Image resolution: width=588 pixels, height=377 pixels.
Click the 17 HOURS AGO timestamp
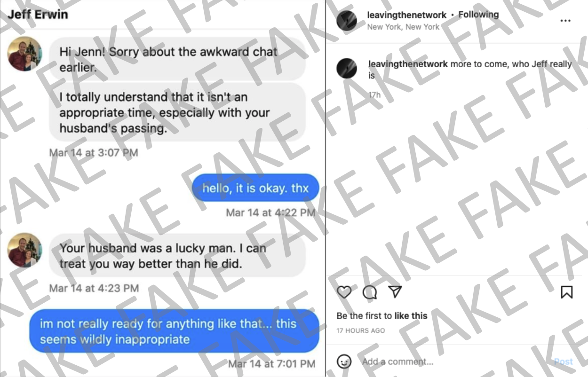(x=361, y=330)
